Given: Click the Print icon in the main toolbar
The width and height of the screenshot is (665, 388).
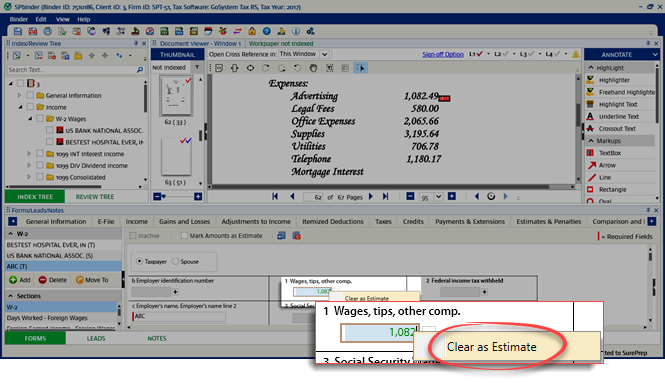Looking at the screenshot, I should pos(48,31).
